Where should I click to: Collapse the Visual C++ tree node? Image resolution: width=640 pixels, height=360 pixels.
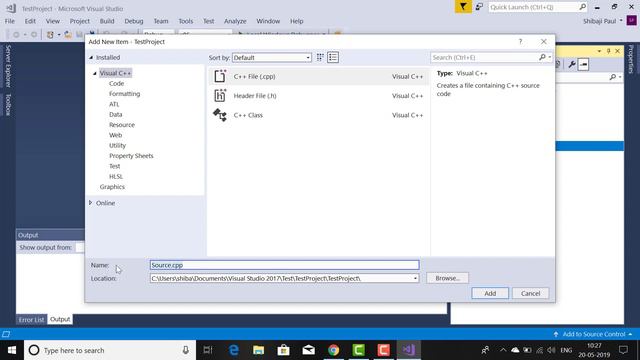point(95,73)
